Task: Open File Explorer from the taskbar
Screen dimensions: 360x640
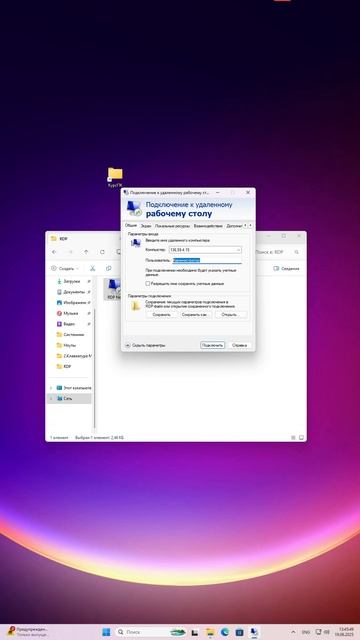Action: coord(210,632)
